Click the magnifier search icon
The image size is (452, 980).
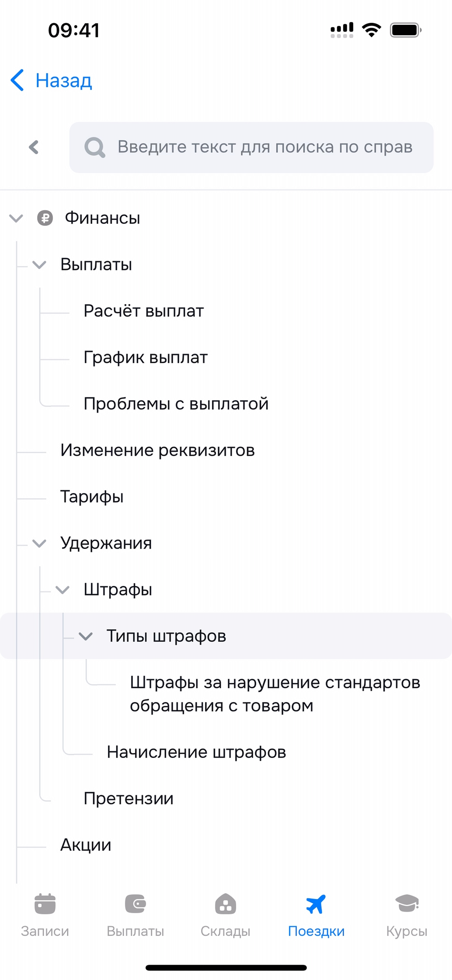pyautogui.click(x=95, y=148)
